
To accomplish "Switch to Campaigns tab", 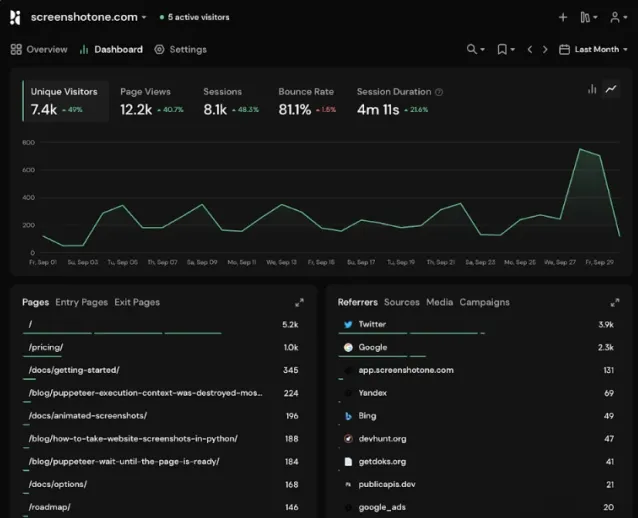I will click(x=484, y=302).
